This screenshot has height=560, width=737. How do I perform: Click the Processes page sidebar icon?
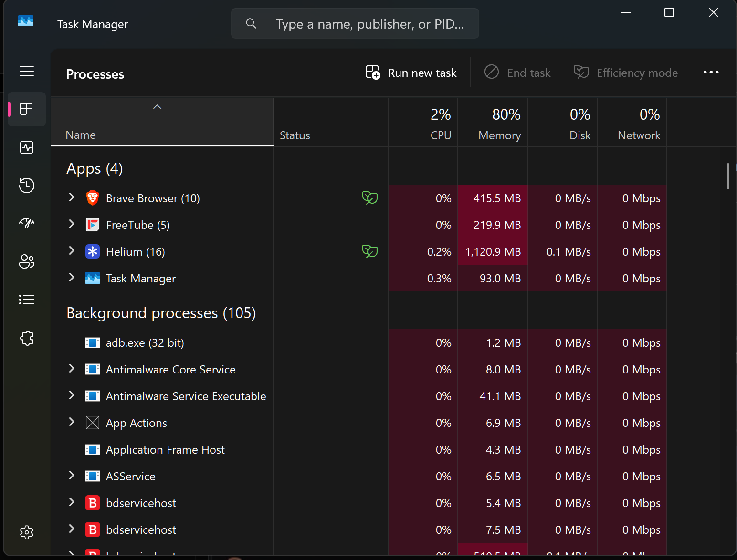[27, 109]
